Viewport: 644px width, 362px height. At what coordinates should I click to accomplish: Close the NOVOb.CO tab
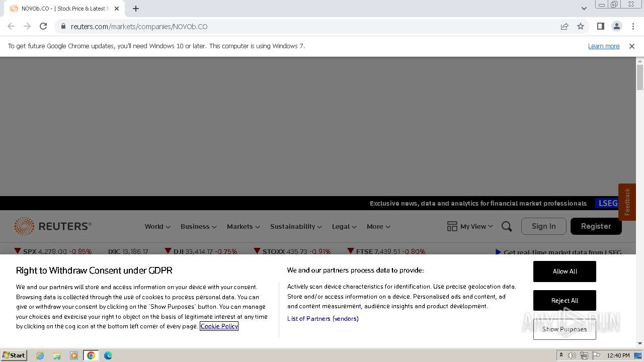coord(117,9)
